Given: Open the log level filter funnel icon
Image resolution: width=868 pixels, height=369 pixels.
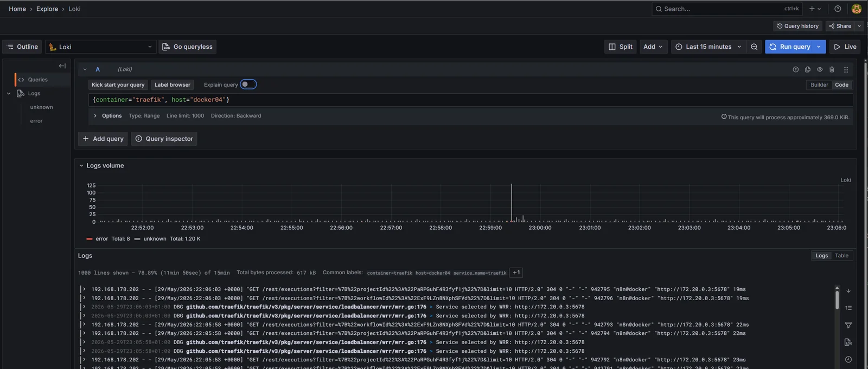Looking at the screenshot, I should pos(848,325).
